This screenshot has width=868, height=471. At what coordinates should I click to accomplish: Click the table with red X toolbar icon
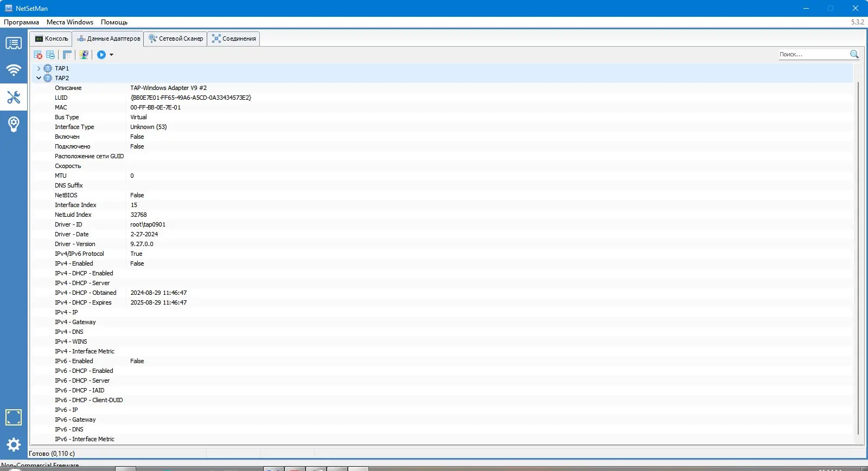[x=38, y=55]
